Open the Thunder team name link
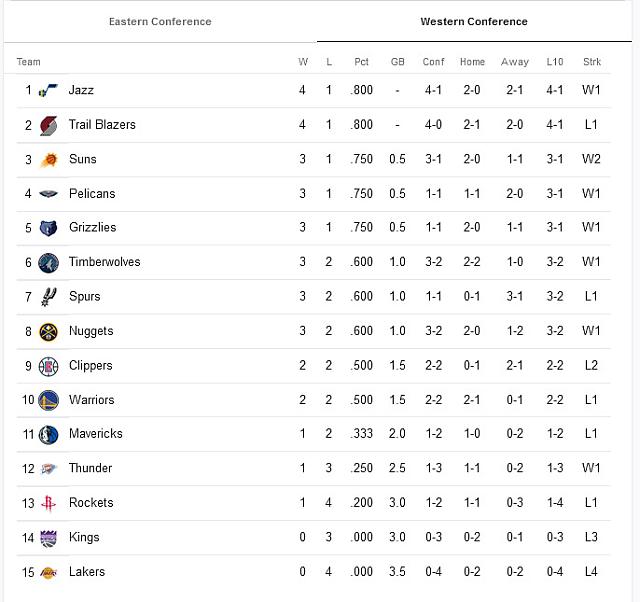Image resolution: width=640 pixels, height=602 pixels. 90,468
